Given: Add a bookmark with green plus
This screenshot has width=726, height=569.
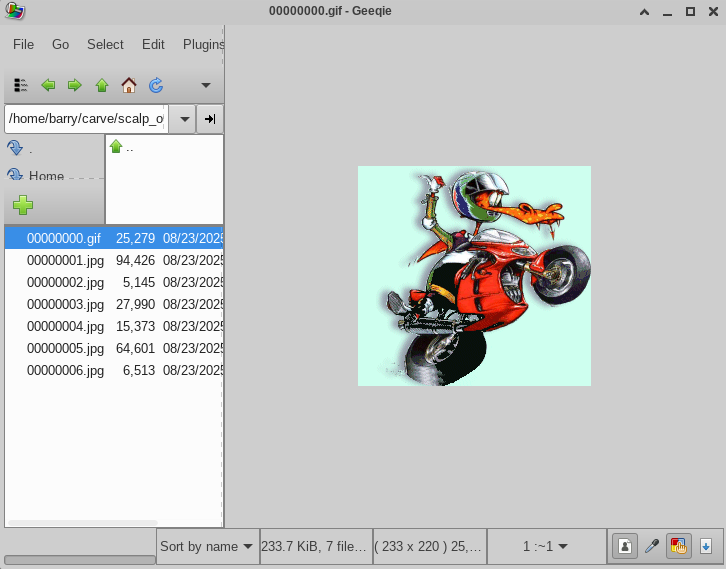Looking at the screenshot, I should tap(23, 205).
